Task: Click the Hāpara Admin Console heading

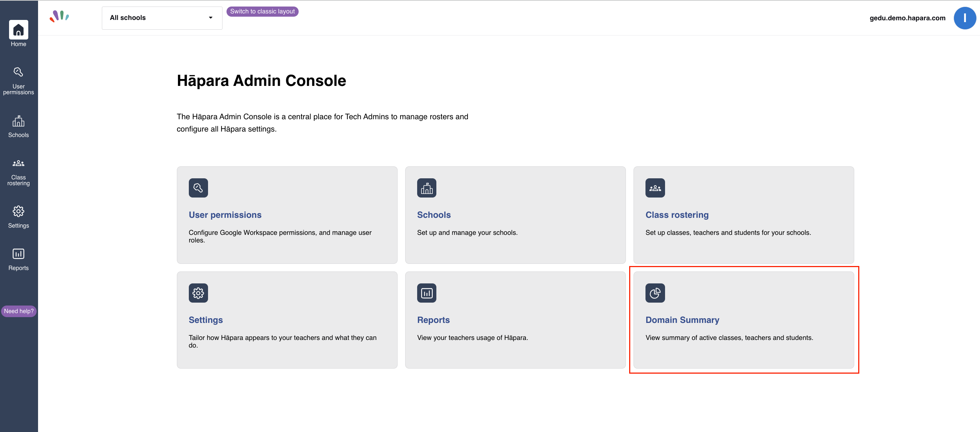Action: tap(261, 80)
